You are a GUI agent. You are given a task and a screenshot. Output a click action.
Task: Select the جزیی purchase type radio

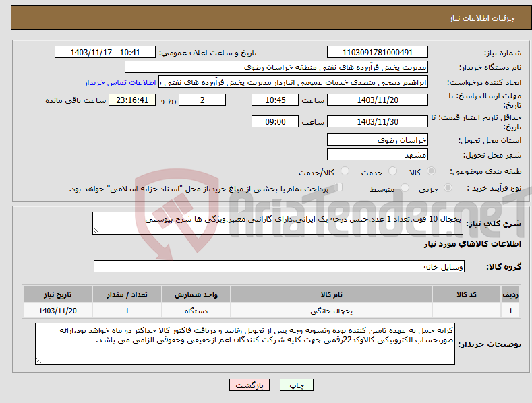448,187
